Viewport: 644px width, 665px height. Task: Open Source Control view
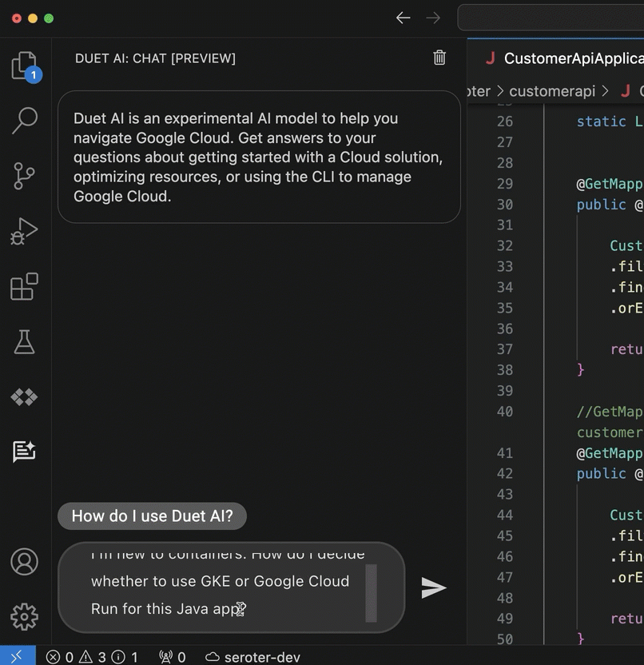(24, 176)
